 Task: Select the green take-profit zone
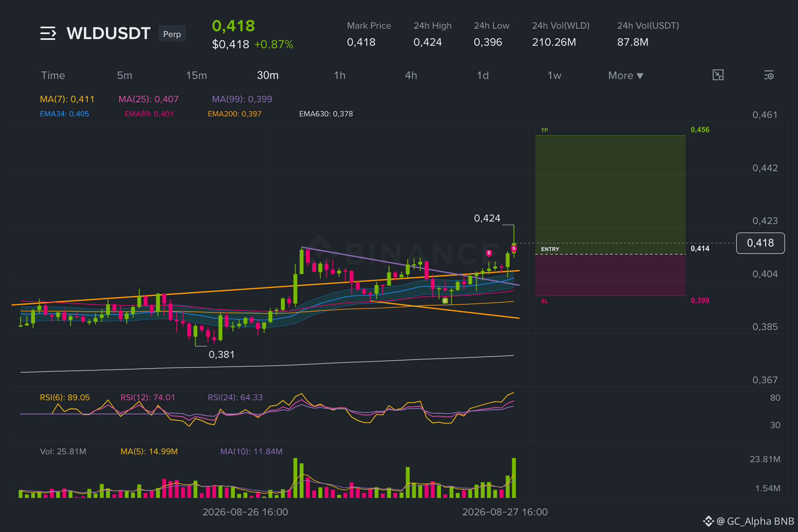[611, 195]
